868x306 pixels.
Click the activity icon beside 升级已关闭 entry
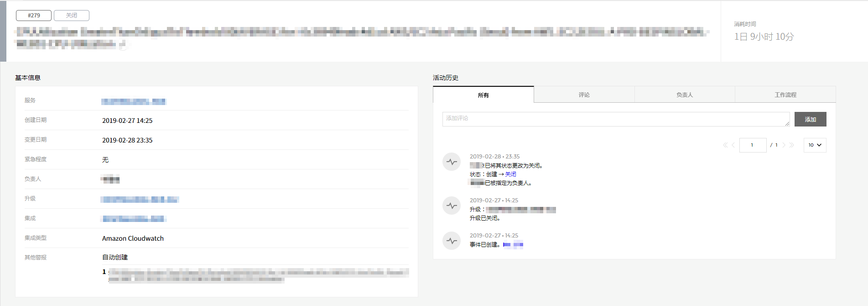pos(452,206)
